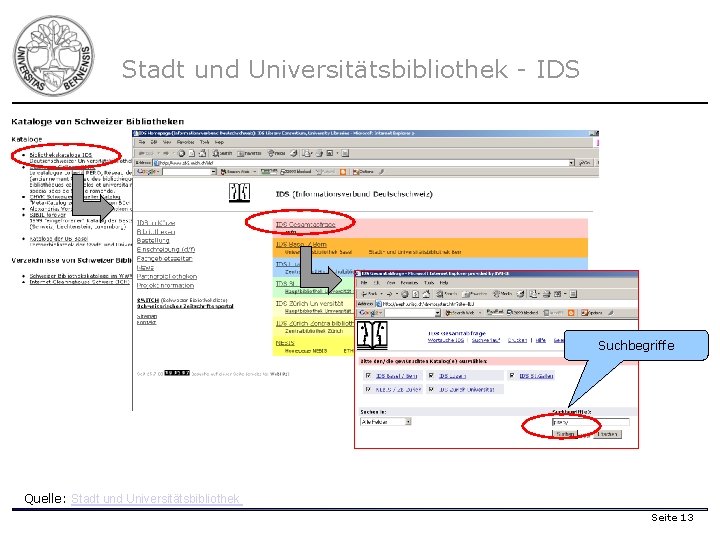Open Tools menu in IDS Gesamtabfrage window

click(429, 283)
